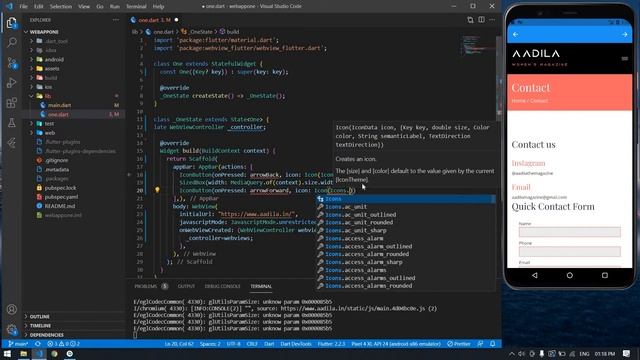Image resolution: width=640 pixels, height=360 pixels.
Task: Open the Help menu
Action: [158, 7]
